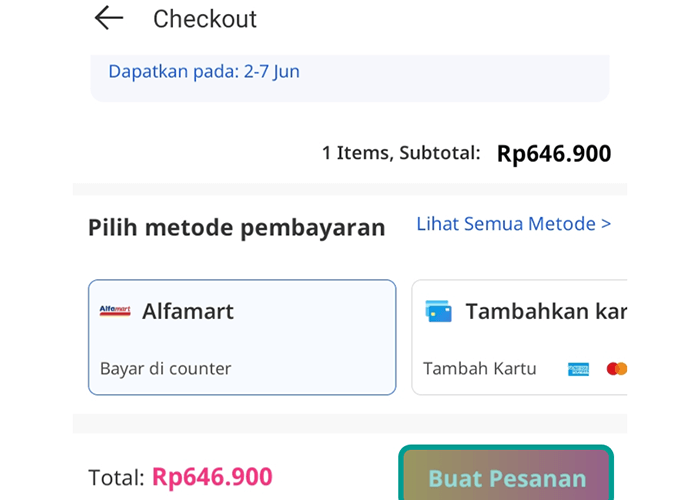Expand all methods via the > chevron

click(606, 224)
